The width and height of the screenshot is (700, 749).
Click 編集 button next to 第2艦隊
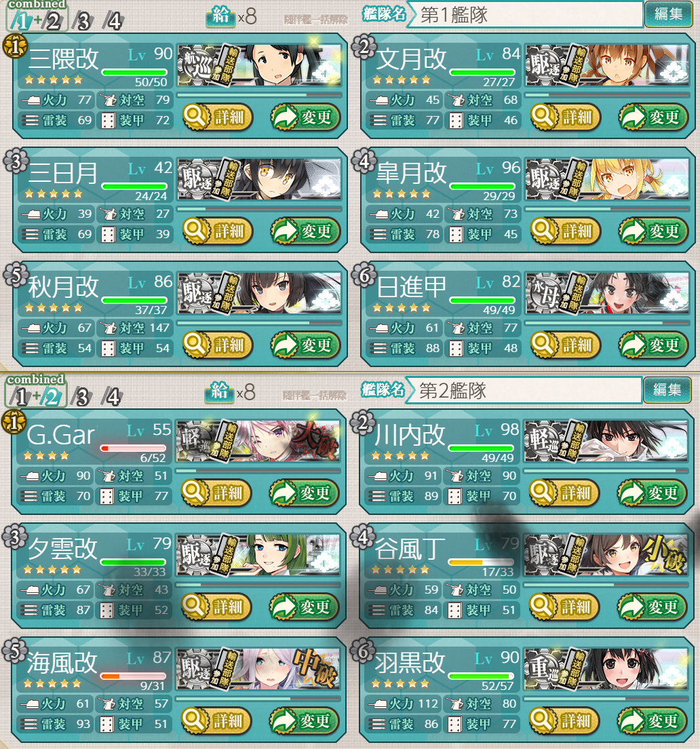pyautogui.click(x=667, y=390)
